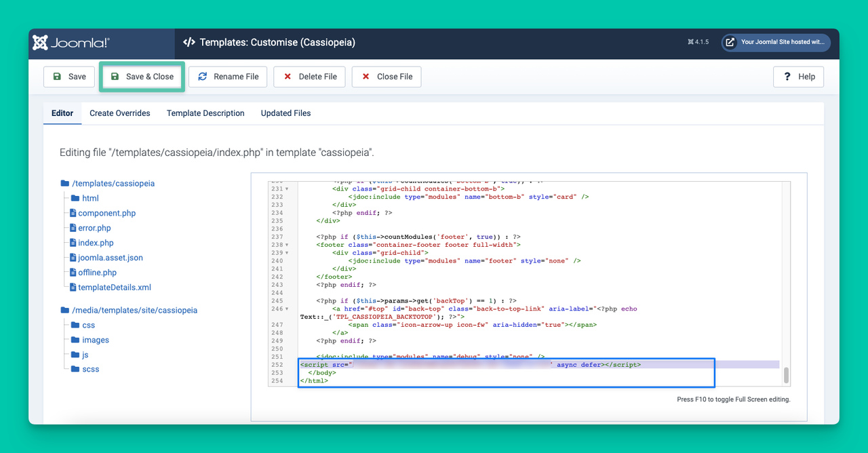Click the Save button
The height and width of the screenshot is (453, 868).
point(69,77)
